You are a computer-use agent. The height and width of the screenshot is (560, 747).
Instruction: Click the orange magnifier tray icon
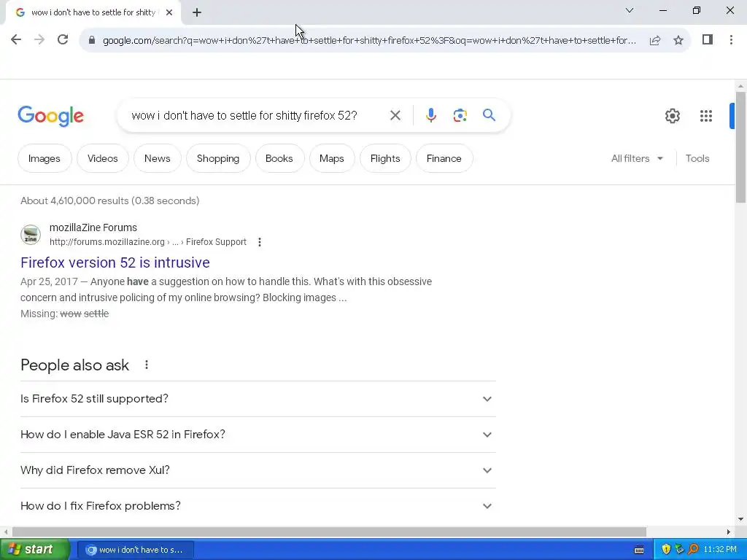693,550
